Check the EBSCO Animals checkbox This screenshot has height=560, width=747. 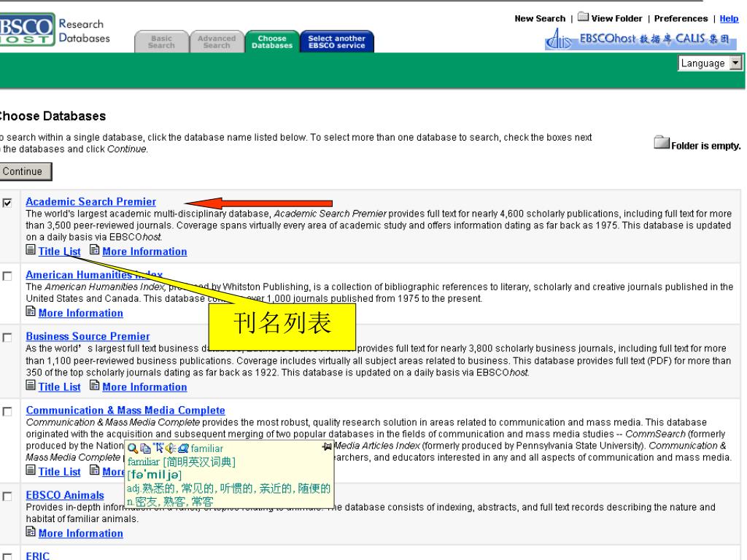tap(7, 496)
